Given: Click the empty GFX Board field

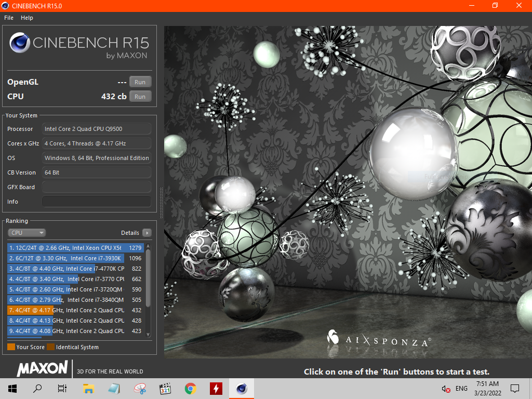Looking at the screenshot, I should (97, 187).
